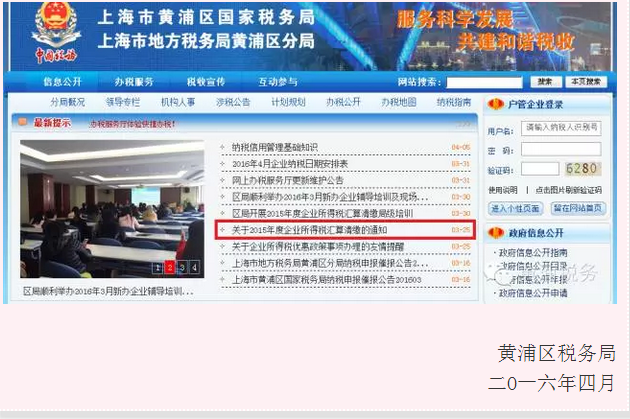Image resolution: width=630 pixels, height=419 pixels.
Task: Open 纳税信用管理基础知识 news item
Action: 275,147
